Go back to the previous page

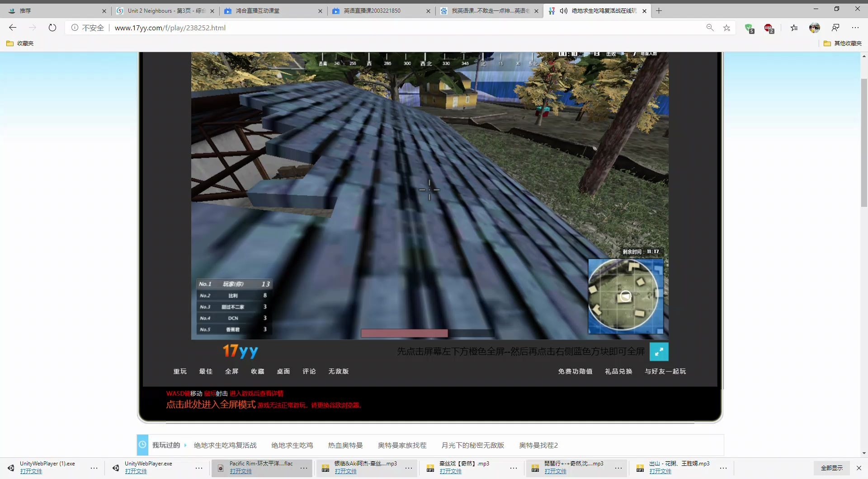click(x=13, y=28)
